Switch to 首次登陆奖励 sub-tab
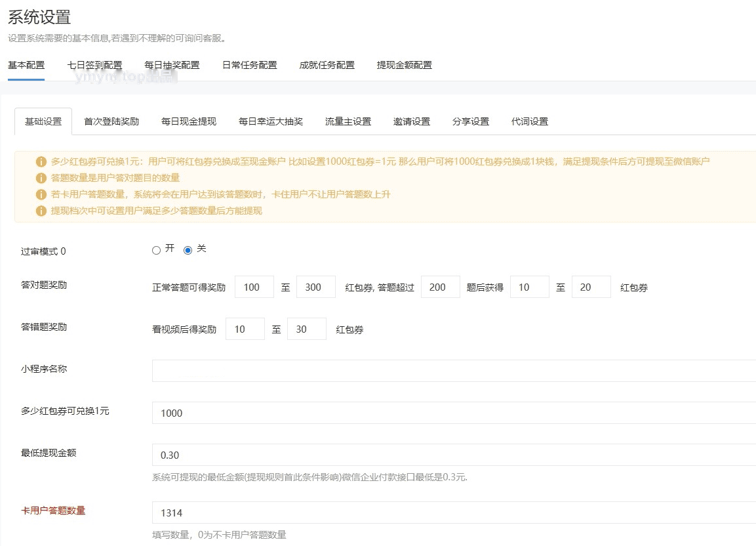The image size is (756, 546). coord(111,121)
